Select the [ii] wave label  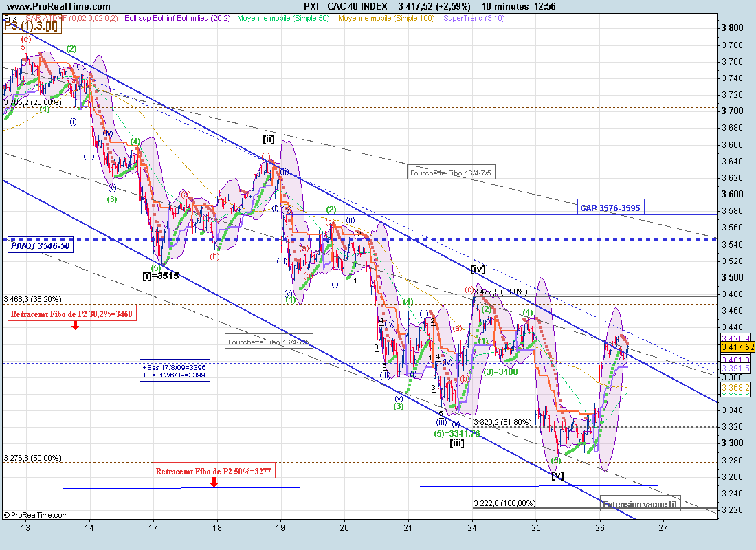269,140
